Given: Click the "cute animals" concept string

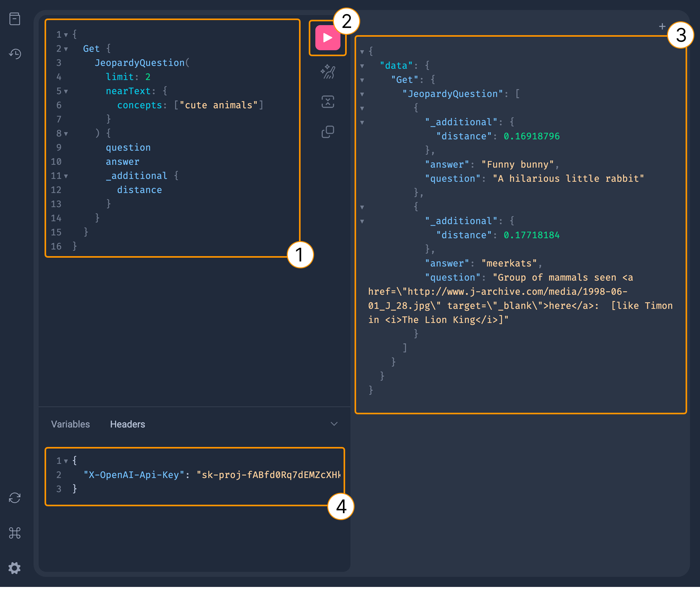Looking at the screenshot, I should 218,105.
